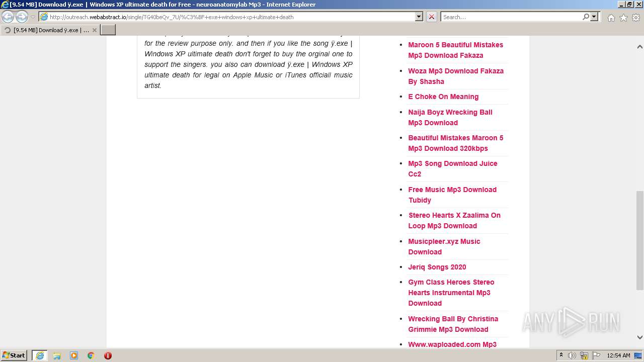Image resolution: width=644 pixels, height=362 pixels.
Task: Select the Download ÿ.exe browser tab
Action: tap(50, 30)
